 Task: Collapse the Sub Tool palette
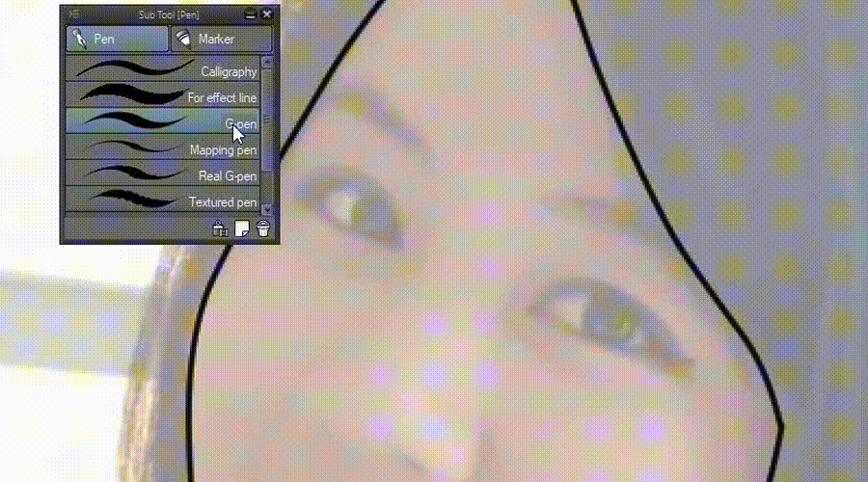tap(250, 14)
